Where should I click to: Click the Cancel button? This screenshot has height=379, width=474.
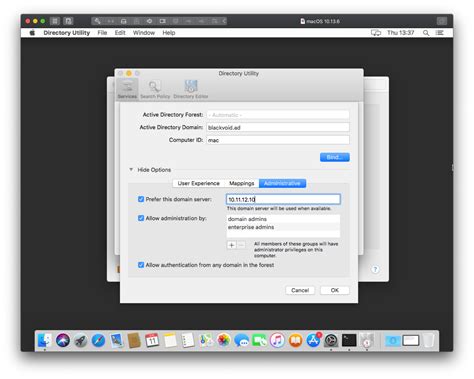(x=300, y=290)
